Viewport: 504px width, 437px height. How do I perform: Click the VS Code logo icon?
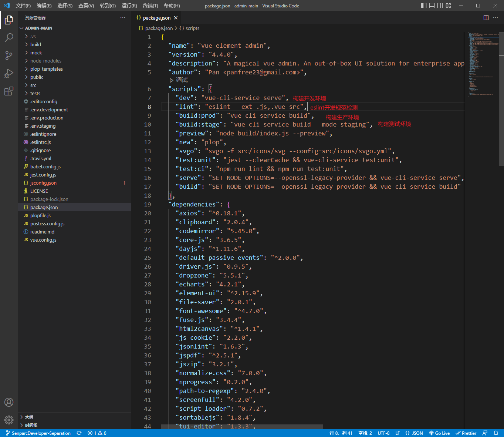(x=6, y=6)
